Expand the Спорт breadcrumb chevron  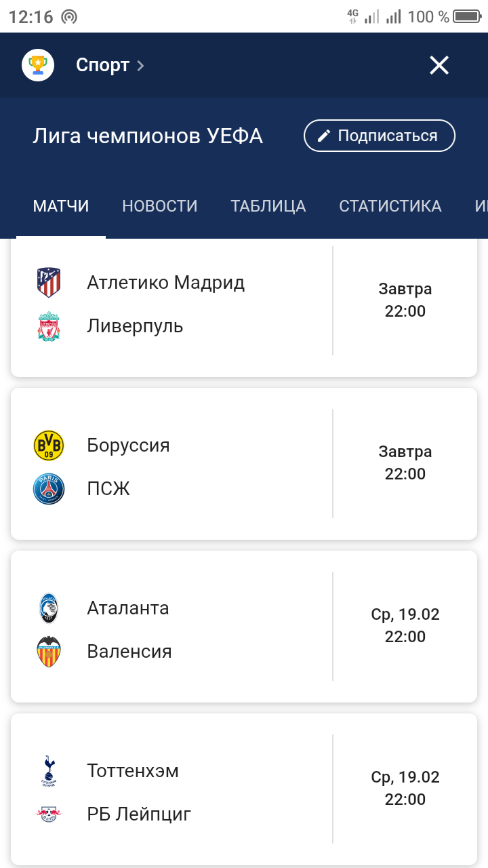point(140,65)
